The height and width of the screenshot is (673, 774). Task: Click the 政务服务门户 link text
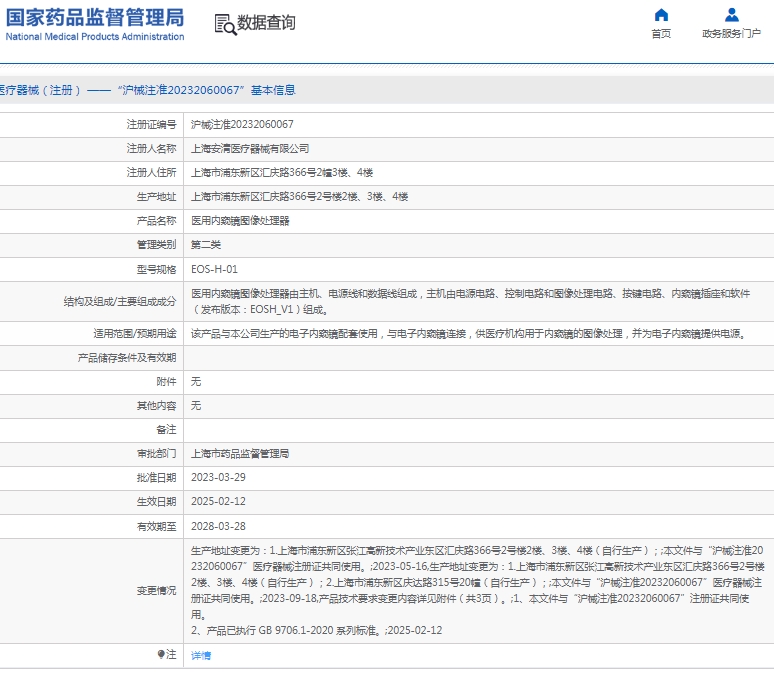(x=732, y=34)
